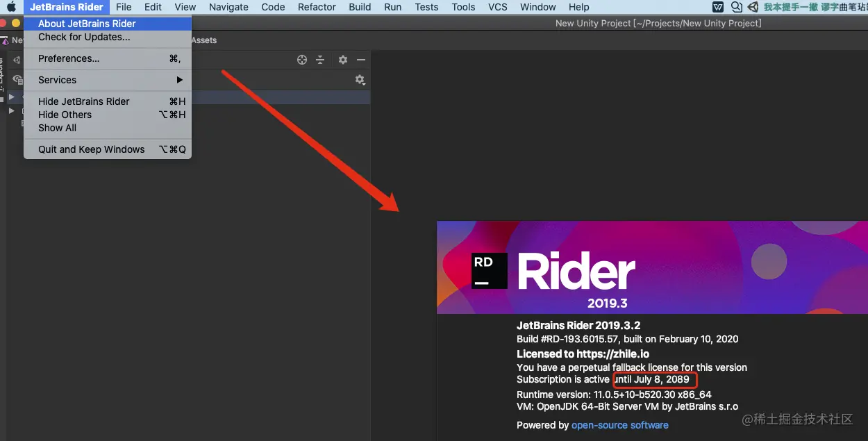The width and height of the screenshot is (868, 441).
Task: Click the Build #RD-193.6015.57 text
Action: pos(628,339)
